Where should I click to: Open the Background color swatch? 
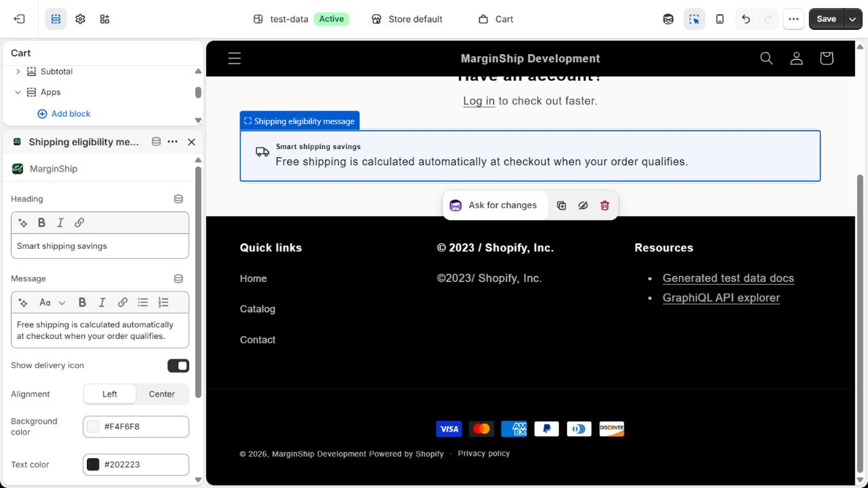[93, 427]
